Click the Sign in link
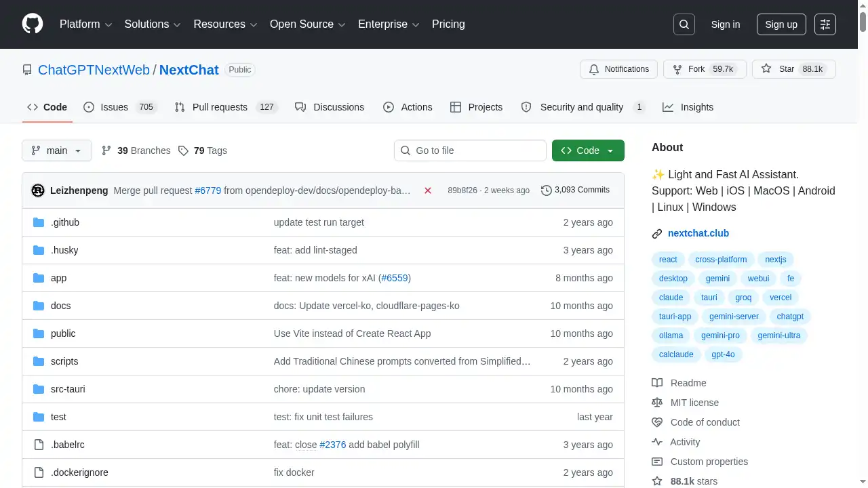Image resolution: width=868 pixels, height=488 pixels. tap(726, 24)
